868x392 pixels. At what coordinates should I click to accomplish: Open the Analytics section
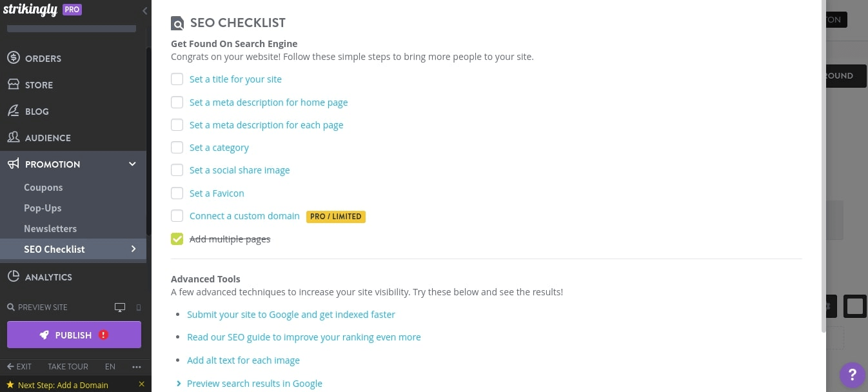point(48,277)
